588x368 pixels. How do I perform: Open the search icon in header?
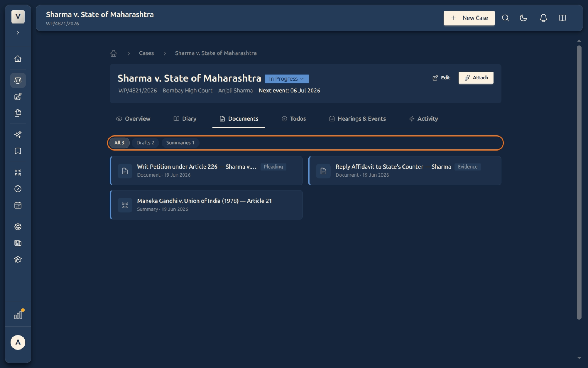[505, 18]
